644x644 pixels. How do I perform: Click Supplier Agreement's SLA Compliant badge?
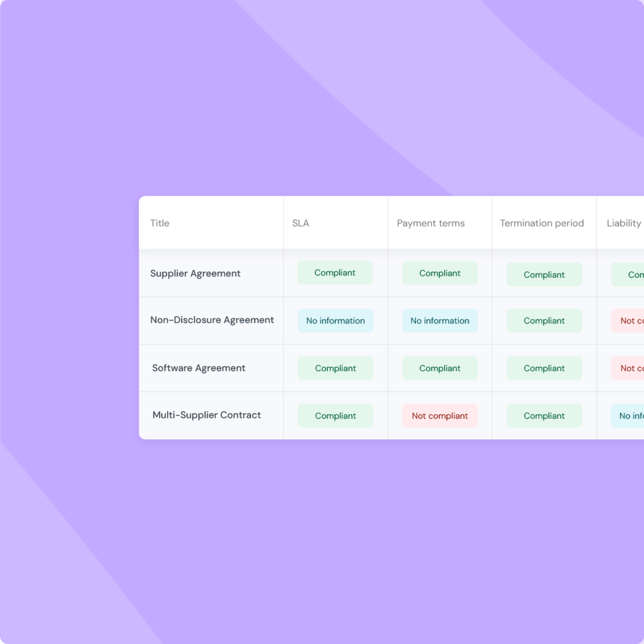(335, 273)
